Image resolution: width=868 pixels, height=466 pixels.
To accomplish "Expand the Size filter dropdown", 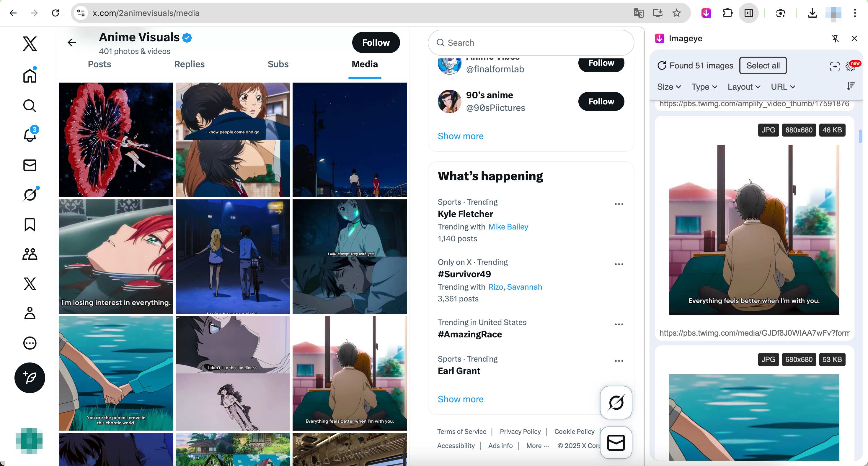I will pyautogui.click(x=669, y=87).
